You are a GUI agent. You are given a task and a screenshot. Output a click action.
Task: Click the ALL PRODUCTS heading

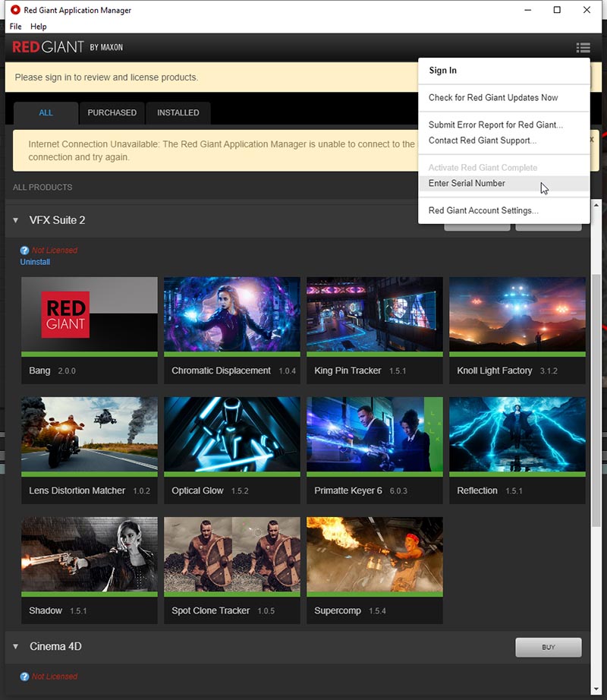[42, 188]
